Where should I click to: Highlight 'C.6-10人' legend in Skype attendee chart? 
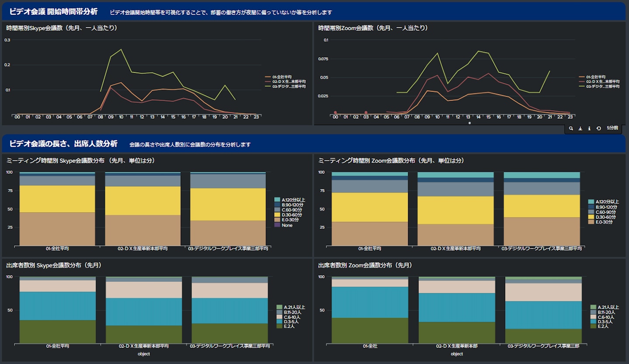pyautogui.click(x=289, y=317)
